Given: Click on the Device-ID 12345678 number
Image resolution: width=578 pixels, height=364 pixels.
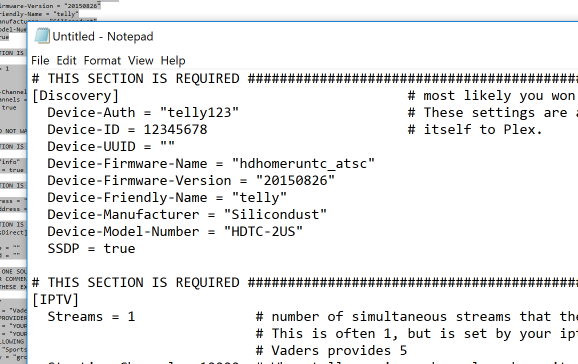Looking at the screenshot, I should 175,129.
